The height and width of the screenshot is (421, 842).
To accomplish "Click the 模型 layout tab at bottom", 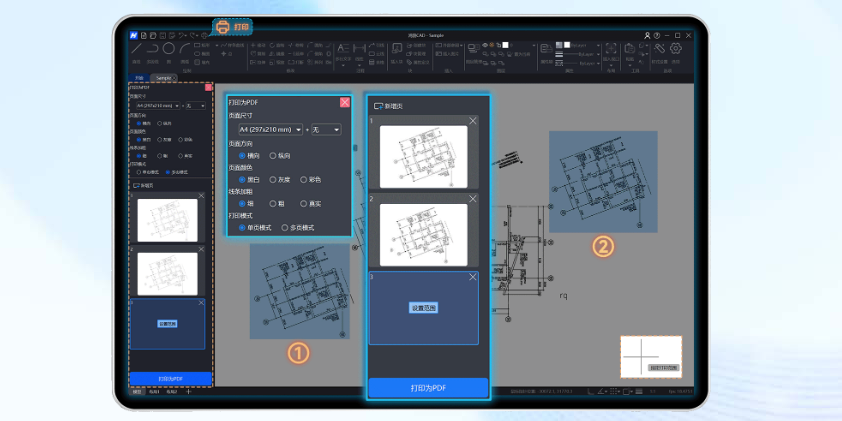I will (137, 392).
